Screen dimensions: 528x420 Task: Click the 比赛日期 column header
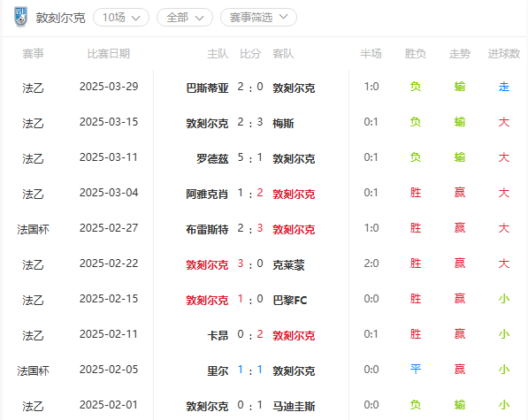tap(109, 54)
